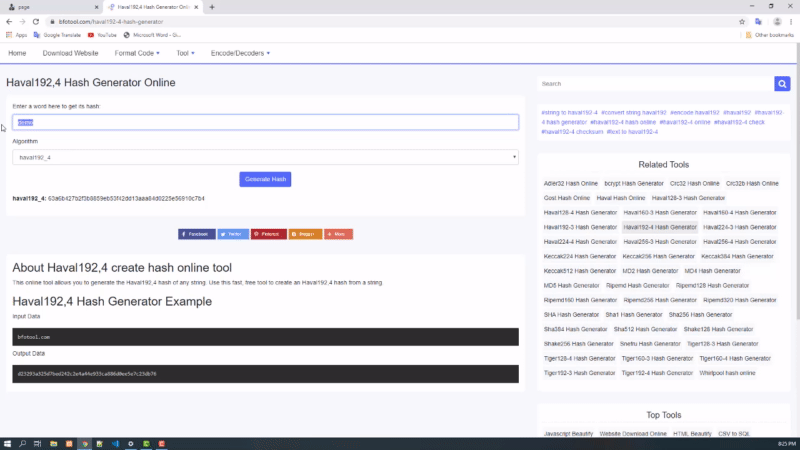Image resolution: width=800 pixels, height=450 pixels.
Task: Click the More share options button
Action: tap(338, 234)
